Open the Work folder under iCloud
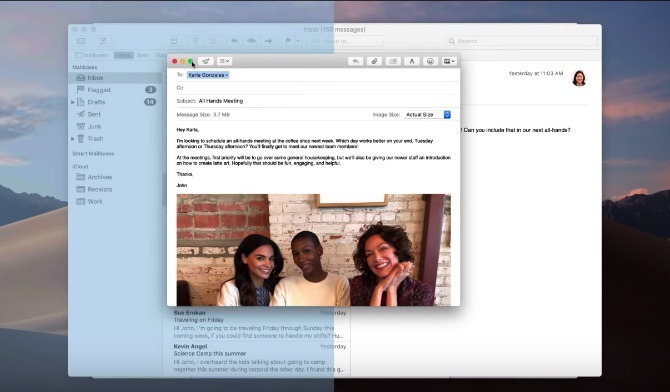This screenshot has height=392, width=670. tap(115, 201)
